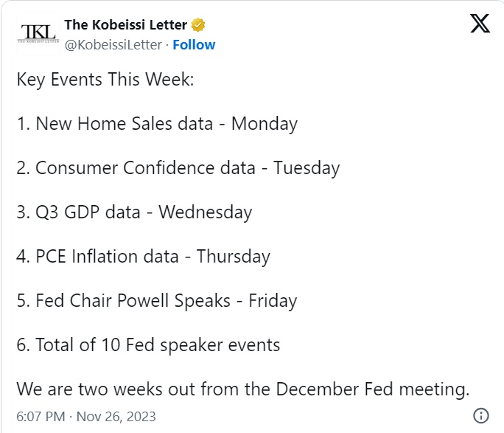Open the 6:07 PM Nov 26, 2023 timestamp
This screenshot has height=433, width=504.
click(86, 416)
